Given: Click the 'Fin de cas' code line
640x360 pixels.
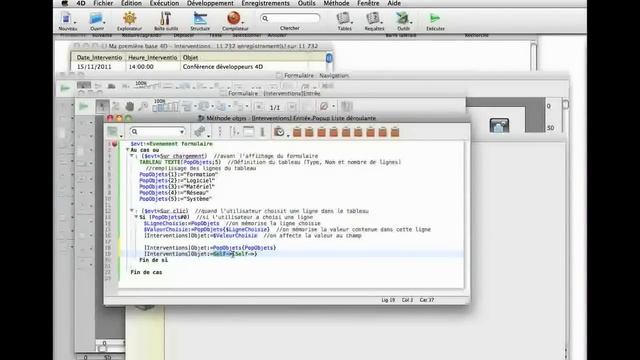Looking at the screenshot, I should coord(146,272).
